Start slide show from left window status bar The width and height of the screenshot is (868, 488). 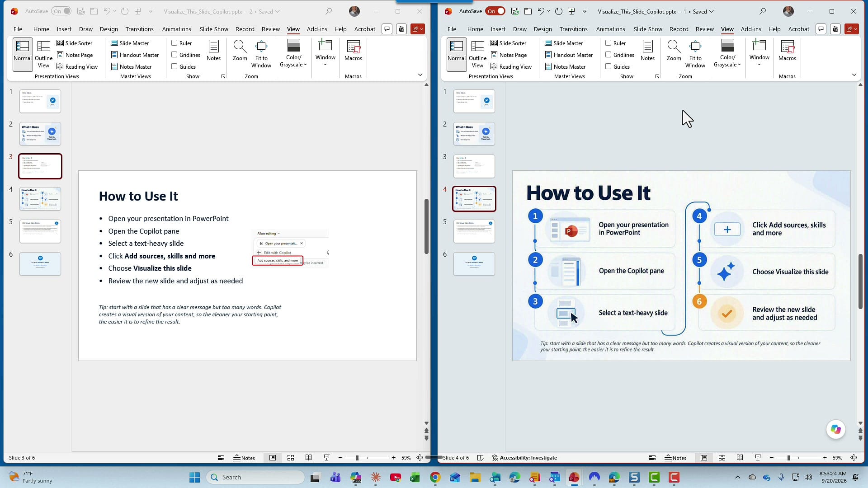point(326,458)
